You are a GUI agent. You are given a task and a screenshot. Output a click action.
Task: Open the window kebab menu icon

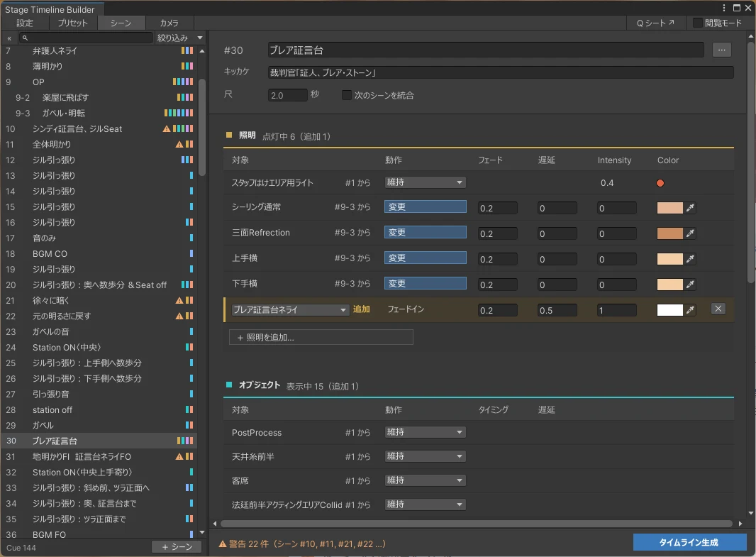tap(723, 8)
